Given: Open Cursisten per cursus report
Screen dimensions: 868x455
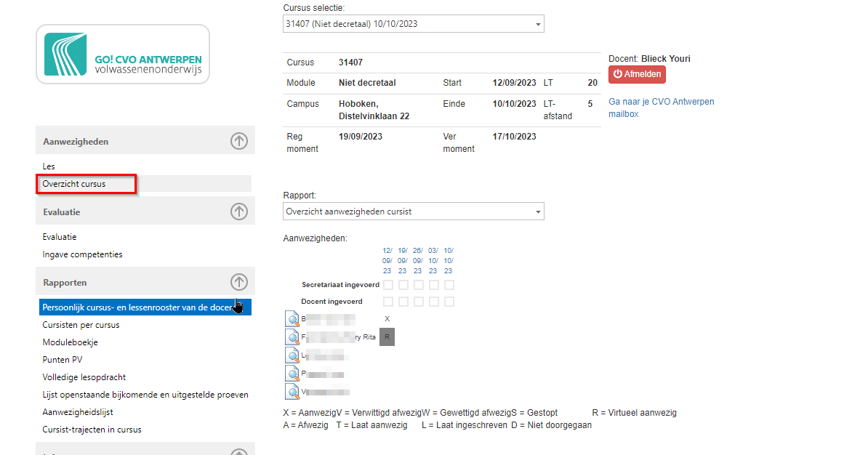Looking at the screenshot, I should (81, 325).
